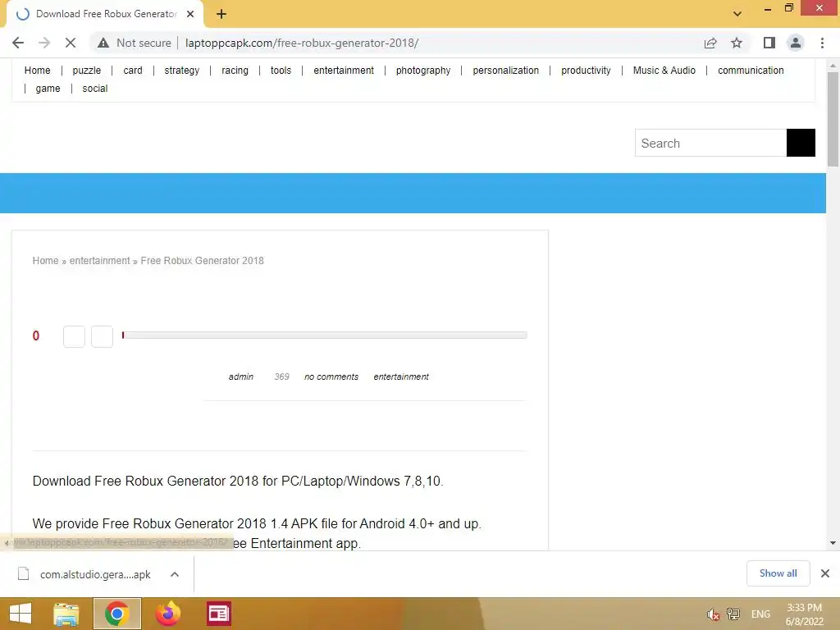Viewport: 840px width, 630px height.
Task: Share this page icon in address bar
Action: pyautogui.click(x=710, y=43)
